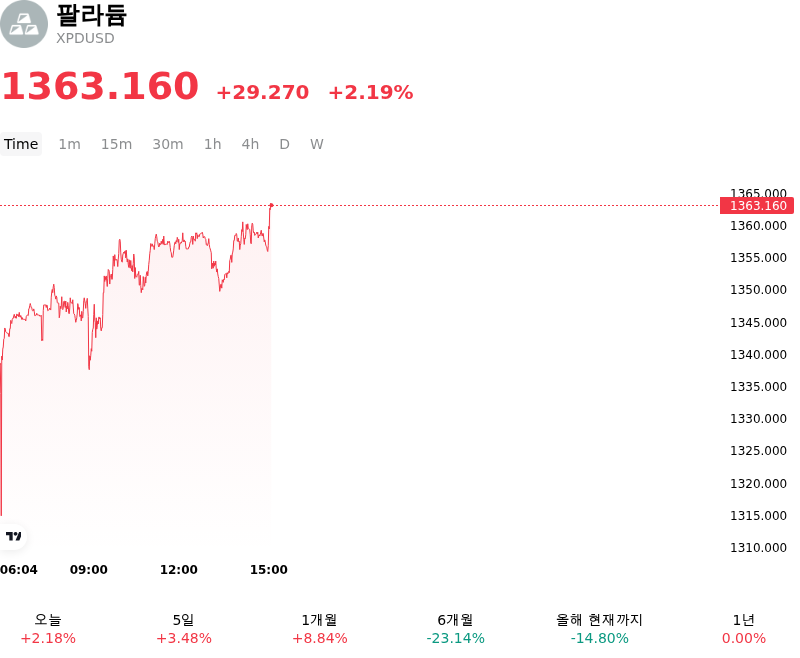Click the XPDUSD ticker symbol
Viewport: 800px width, 658px height.
click(85, 38)
